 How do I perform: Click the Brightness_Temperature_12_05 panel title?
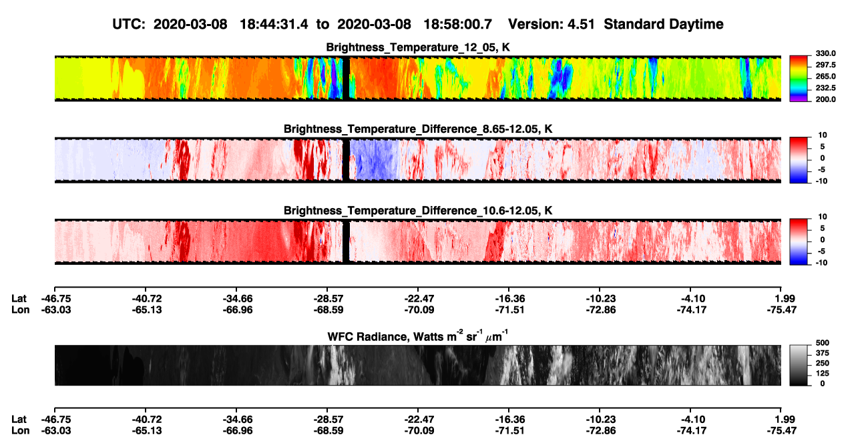418,47
